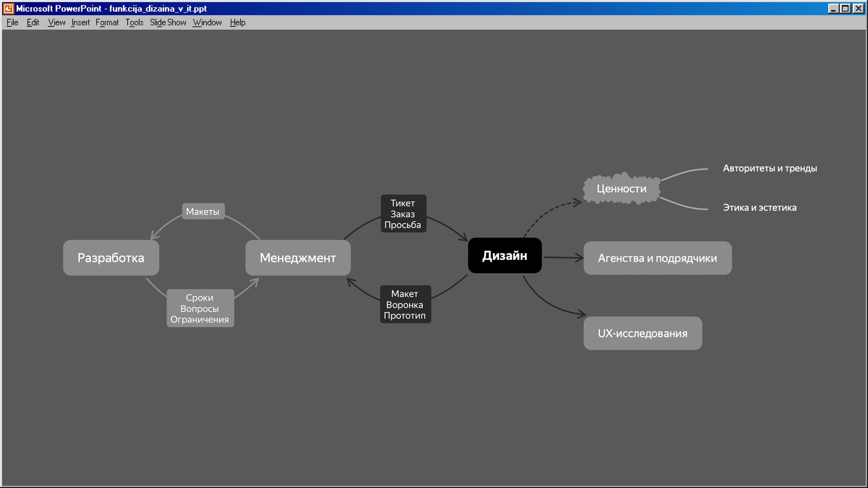
Task: Click the PowerPoint icon in title bar
Action: pyautogui.click(x=9, y=8)
